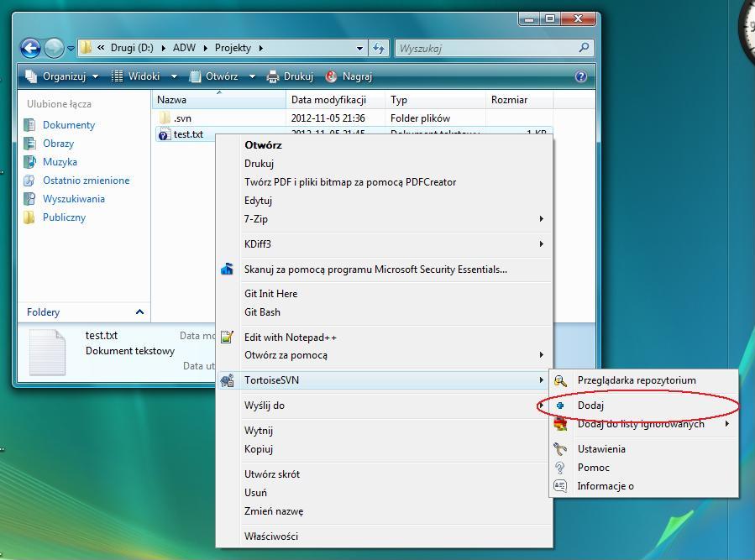Viewport: 755px width, 560px height.
Task: Open the Dokumenty favorite link
Action: click(x=69, y=125)
